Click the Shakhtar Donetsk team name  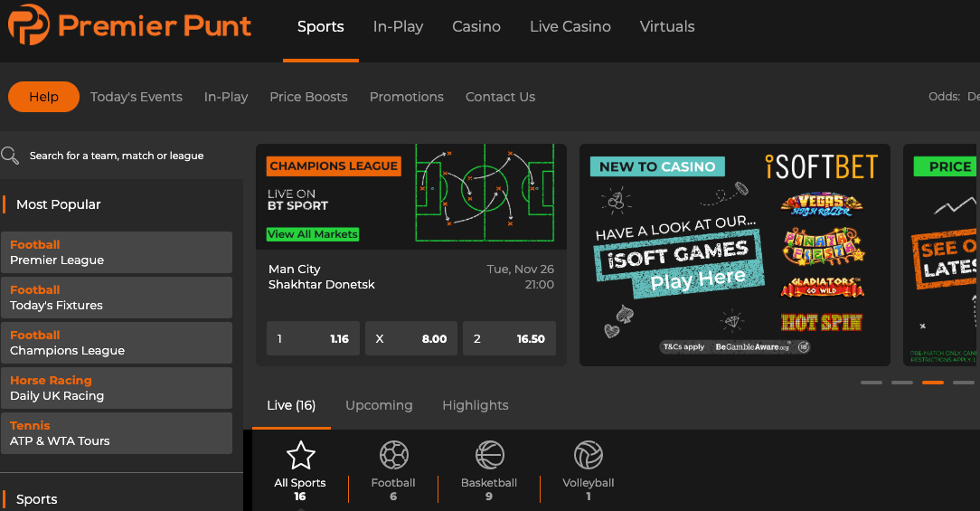coord(321,285)
